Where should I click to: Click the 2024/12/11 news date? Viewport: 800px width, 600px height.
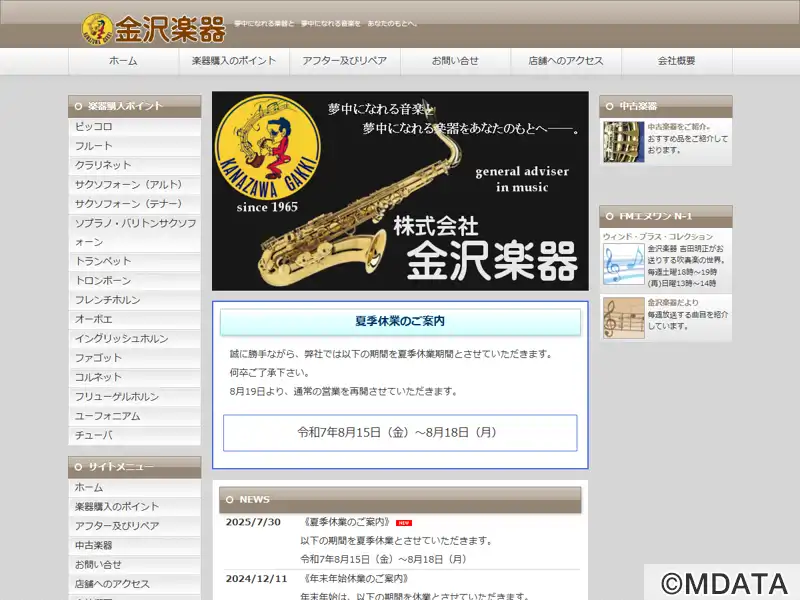[257, 579]
